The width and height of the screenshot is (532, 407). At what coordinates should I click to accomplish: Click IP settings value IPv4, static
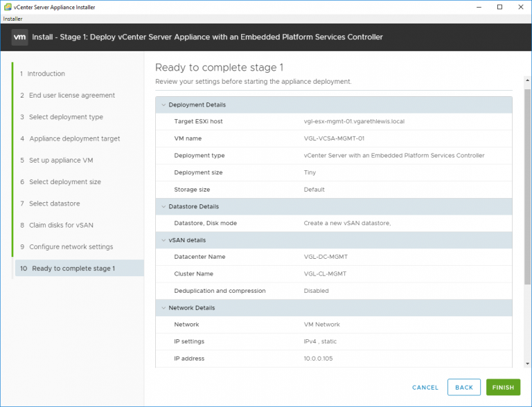[320, 341]
